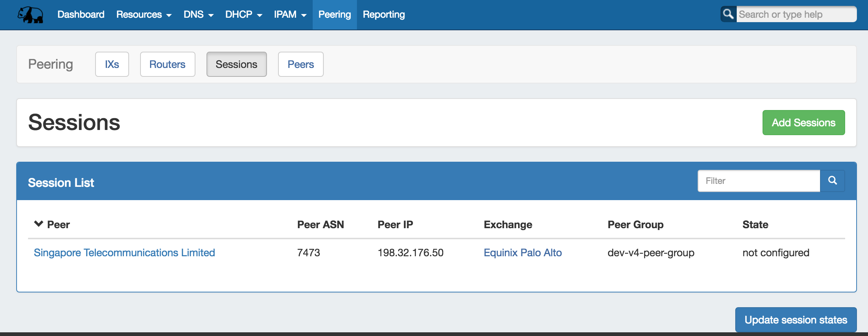This screenshot has width=868, height=336.
Task: Expand the DNS dropdown menu
Action: 198,15
